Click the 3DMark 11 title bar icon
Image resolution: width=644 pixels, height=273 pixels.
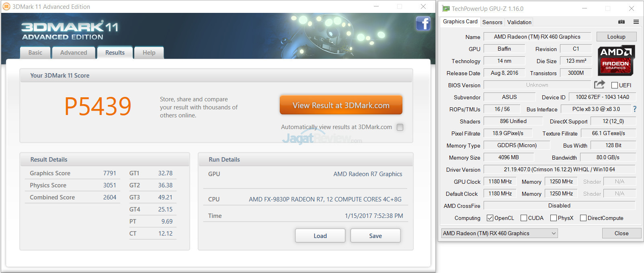click(6, 6)
